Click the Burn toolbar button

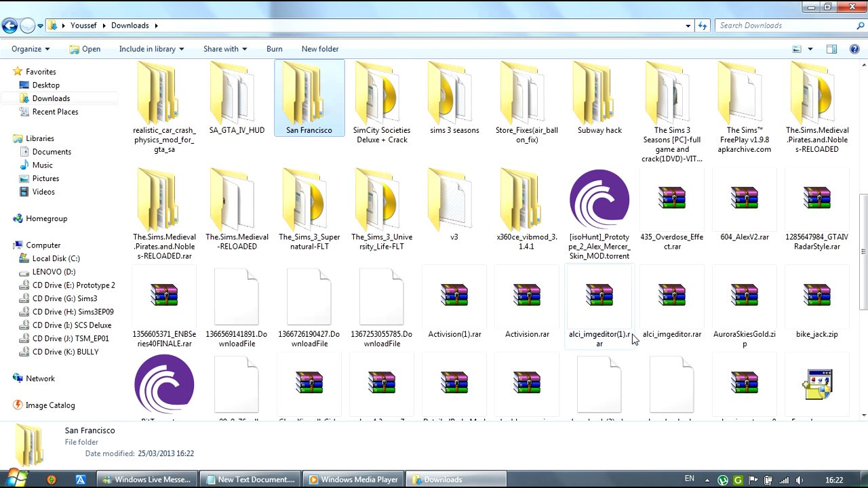(275, 49)
